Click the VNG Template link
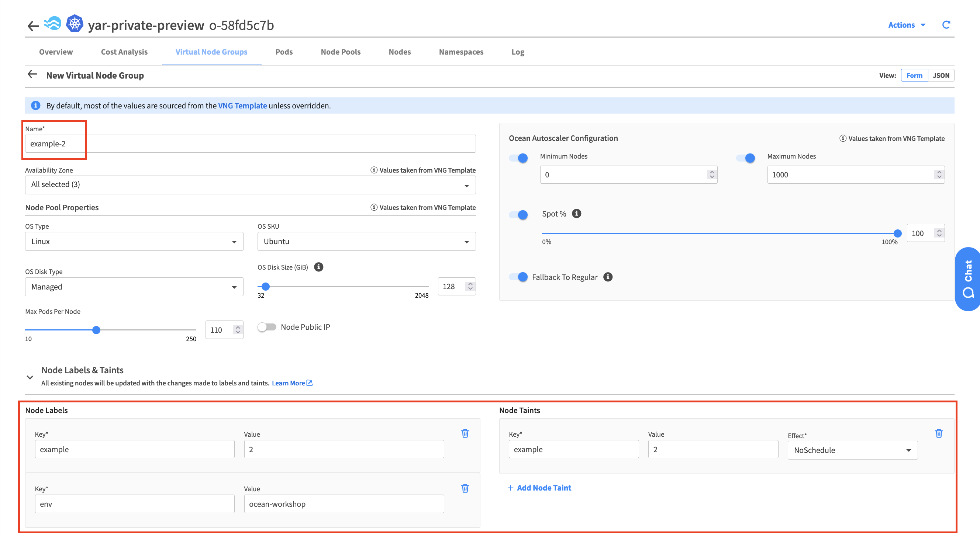Screen dimensions: 980x537 coord(242,105)
